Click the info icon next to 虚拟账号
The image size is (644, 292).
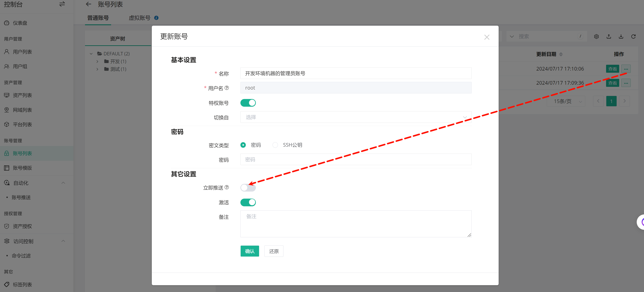click(x=156, y=18)
